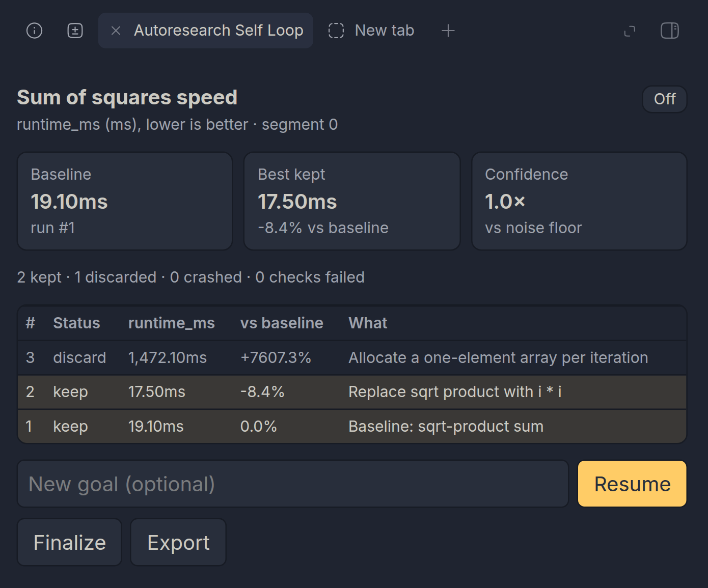
Task: Click the expand corners icon
Action: pos(630,31)
